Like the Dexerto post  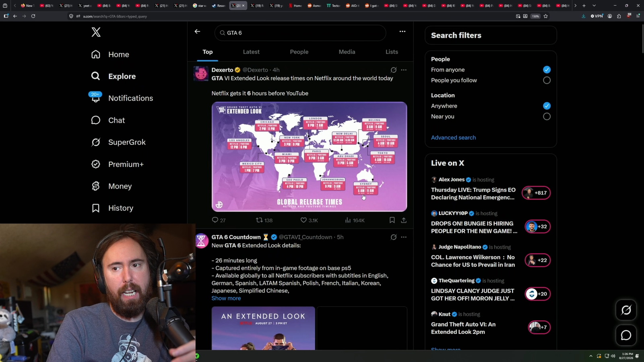(309, 220)
